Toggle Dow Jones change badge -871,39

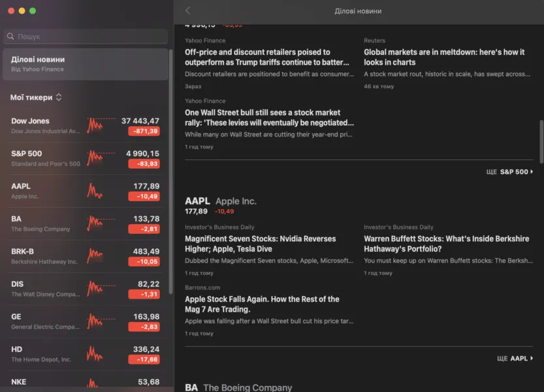pyautogui.click(x=144, y=131)
